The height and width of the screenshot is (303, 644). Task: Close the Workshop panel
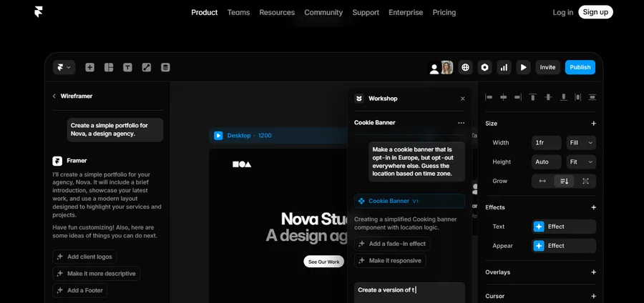463,99
